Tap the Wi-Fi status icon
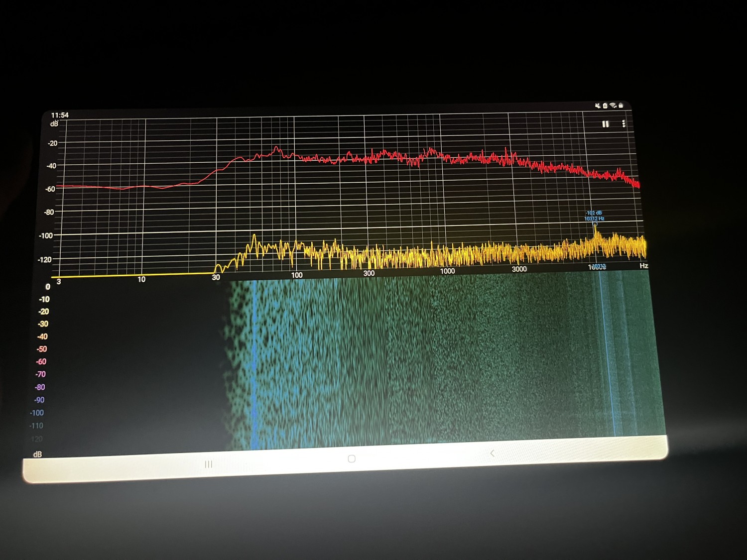Screen dimensions: 747x560 613,106
